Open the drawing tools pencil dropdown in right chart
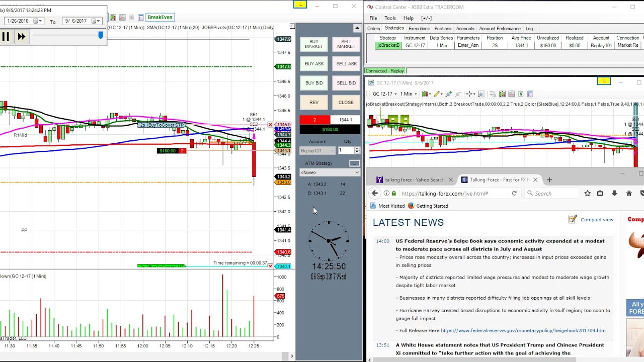This screenshot has height=362, width=644. coord(439,94)
